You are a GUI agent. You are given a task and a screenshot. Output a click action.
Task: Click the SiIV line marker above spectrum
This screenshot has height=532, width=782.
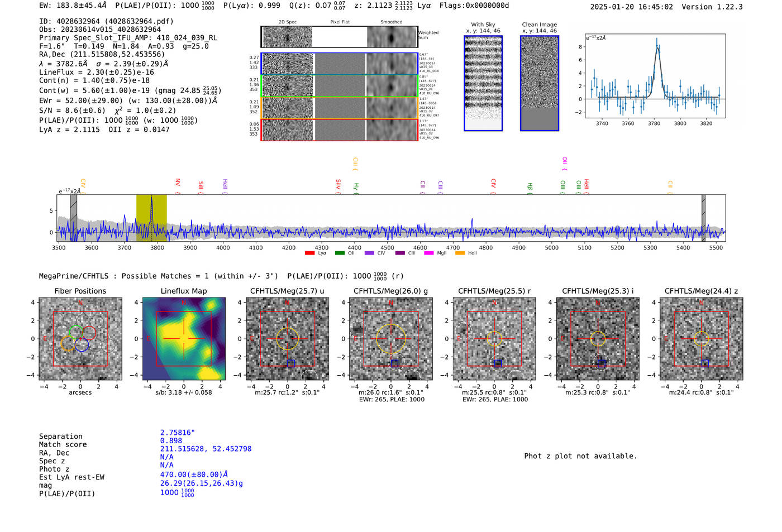coord(338,186)
